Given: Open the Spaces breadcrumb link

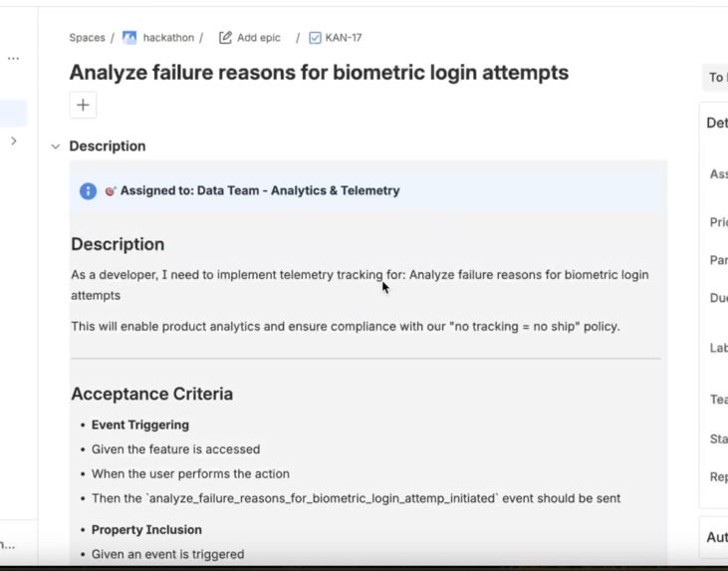Looking at the screenshot, I should click(87, 38).
